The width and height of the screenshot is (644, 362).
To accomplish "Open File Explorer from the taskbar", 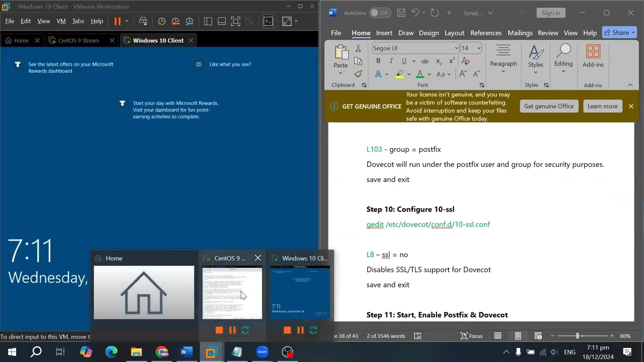I will tap(136, 352).
